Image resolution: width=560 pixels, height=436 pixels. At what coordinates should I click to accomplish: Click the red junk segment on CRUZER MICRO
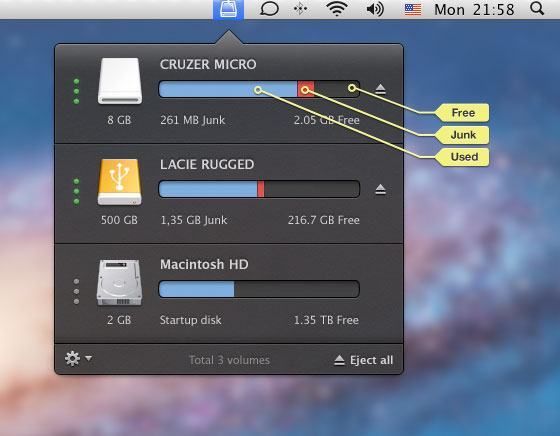pos(306,89)
